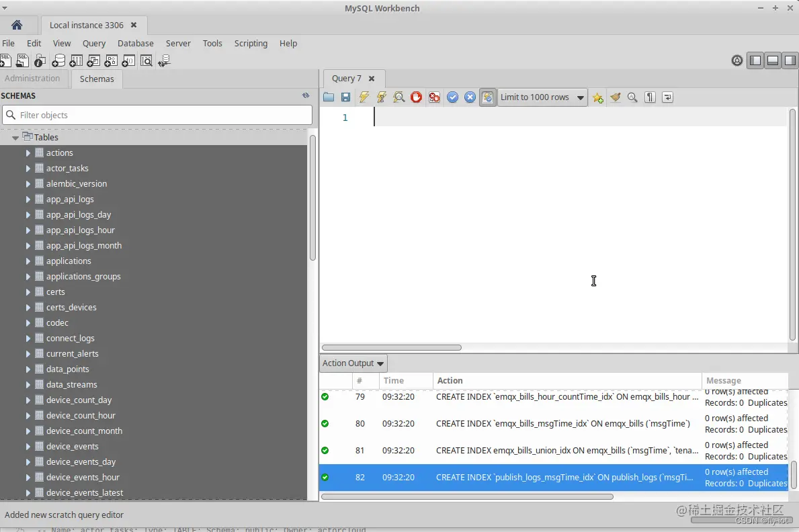Refresh the SCHEMAS list
The image size is (799, 532).
click(x=306, y=95)
